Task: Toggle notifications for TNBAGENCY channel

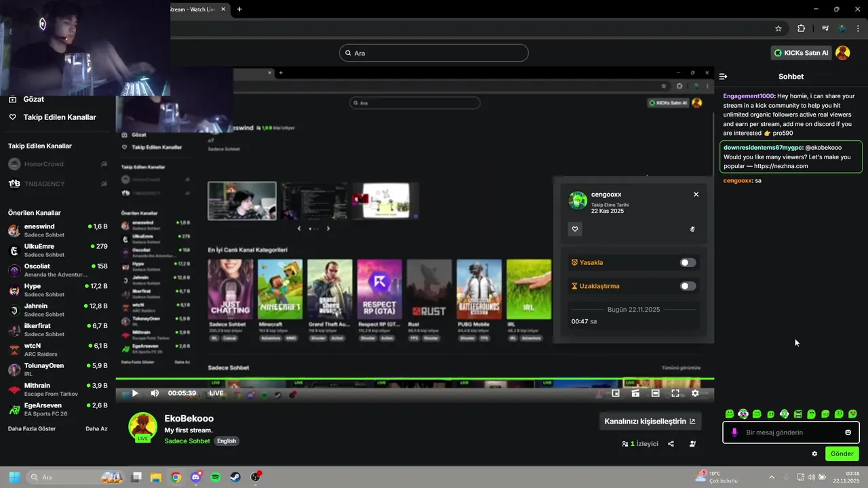Action: click(x=104, y=184)
